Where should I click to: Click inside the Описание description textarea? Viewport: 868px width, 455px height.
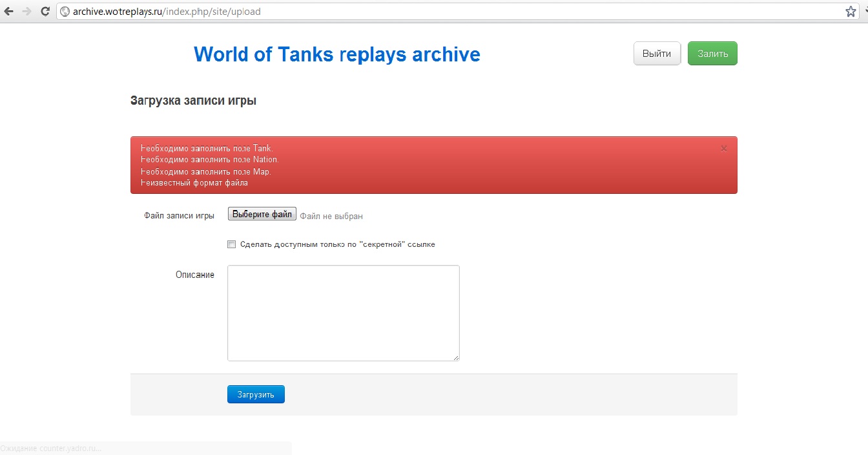(343, 313)
